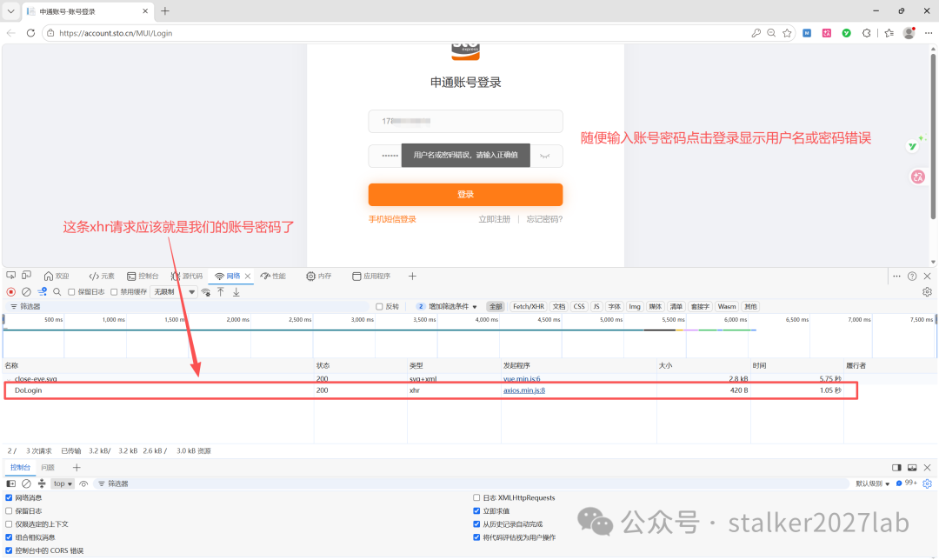The width and height of the screenshot is (939, 560).
Task: Switch to the 控制台 DevTools tab
Action: [x=143, y=277]
